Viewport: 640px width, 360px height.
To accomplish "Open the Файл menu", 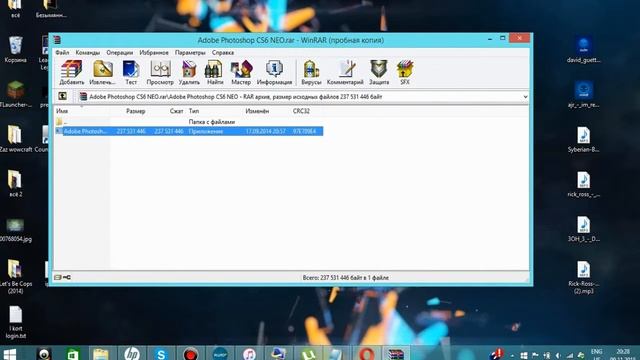I will (x=62, y=53).
